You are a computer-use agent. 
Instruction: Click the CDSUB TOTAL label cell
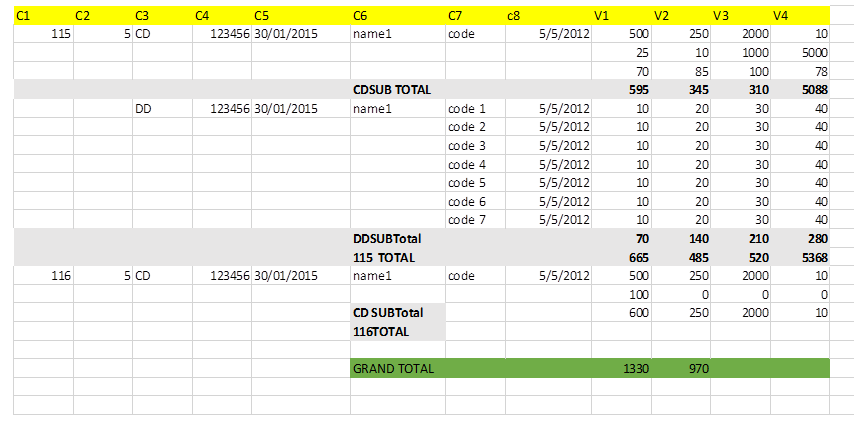398,90
